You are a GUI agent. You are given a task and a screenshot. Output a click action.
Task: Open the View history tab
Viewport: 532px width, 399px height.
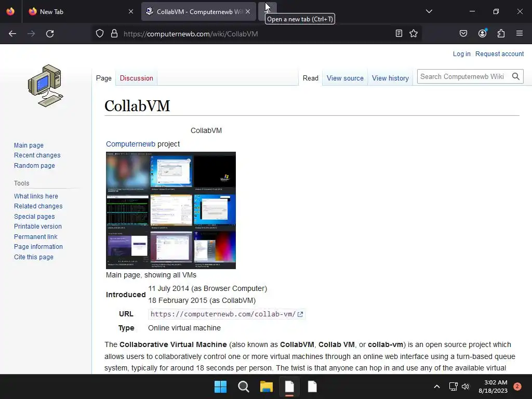(x=390, y=78)
